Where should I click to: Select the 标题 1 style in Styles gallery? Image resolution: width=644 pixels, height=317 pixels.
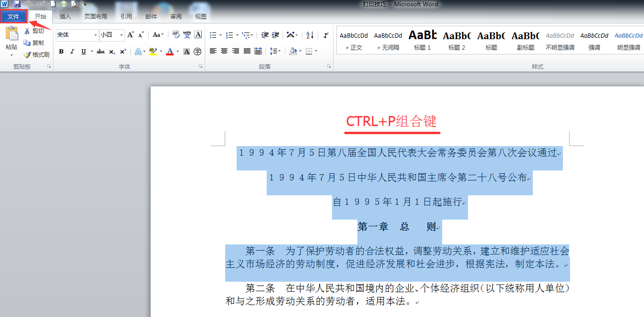422,41
